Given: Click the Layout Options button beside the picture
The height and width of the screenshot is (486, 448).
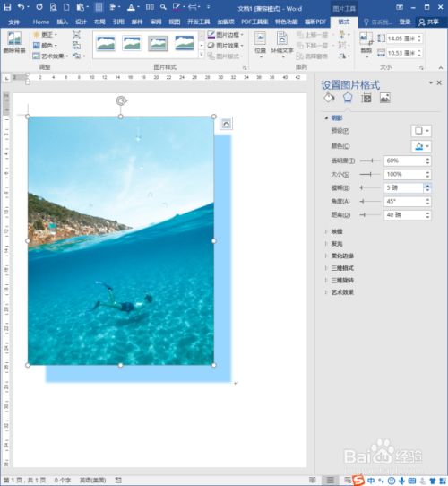Looking at the screenshot, I should (x=226, y=124).
